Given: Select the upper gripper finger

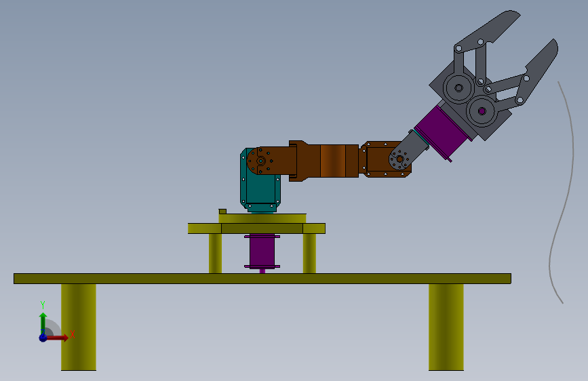Looking at the screenshot, I should pos(488,32).
